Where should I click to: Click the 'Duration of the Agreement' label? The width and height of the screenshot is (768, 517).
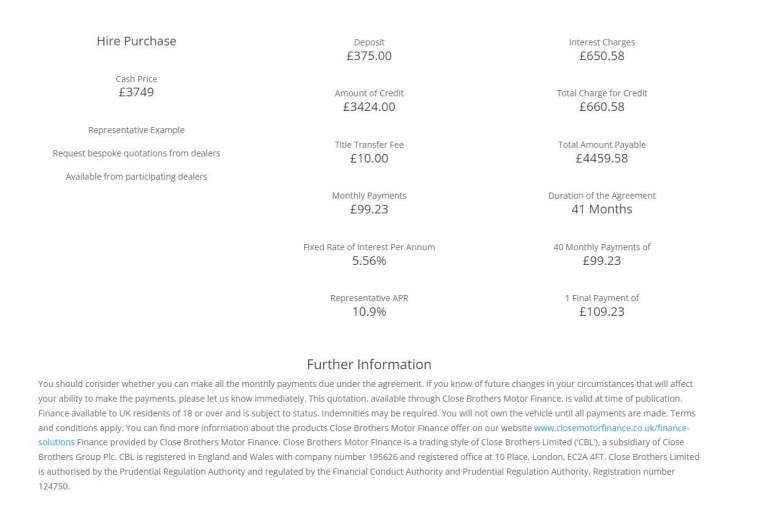[601, 195]
